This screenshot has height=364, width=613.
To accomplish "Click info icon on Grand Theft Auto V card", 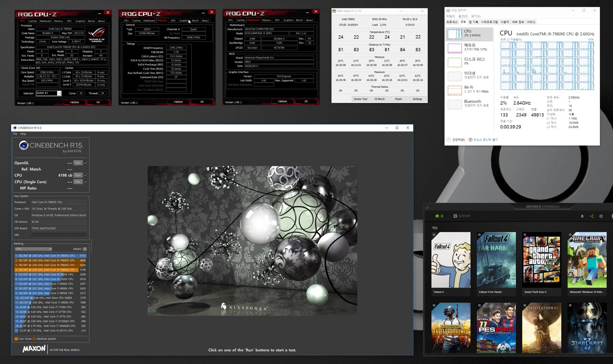I will (x=525, y=234).
